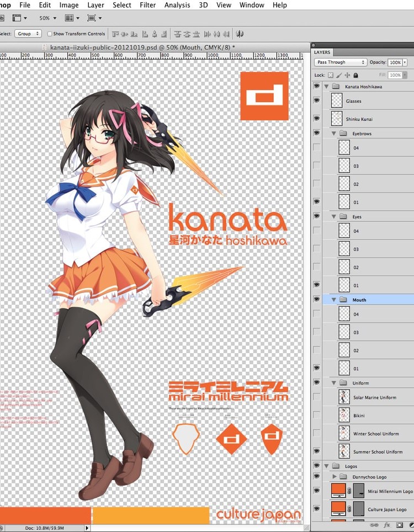Click Align vertical centers icon
The width and height of the screenshot is (414, 532).
[125, 34]
